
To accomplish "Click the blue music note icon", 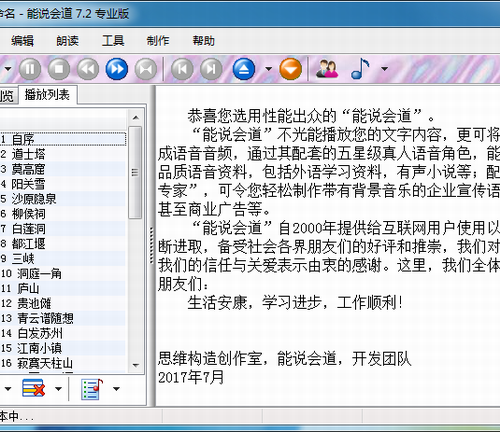I will [x=360, y=69].
